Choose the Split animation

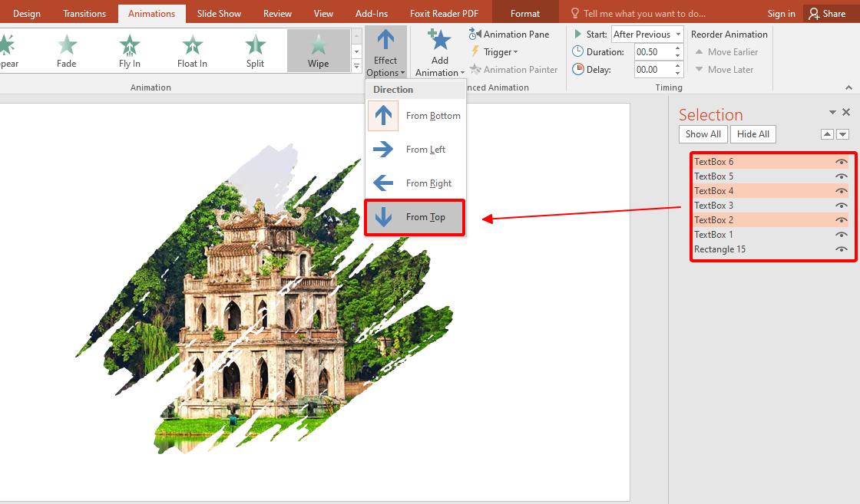click(254, 50)
